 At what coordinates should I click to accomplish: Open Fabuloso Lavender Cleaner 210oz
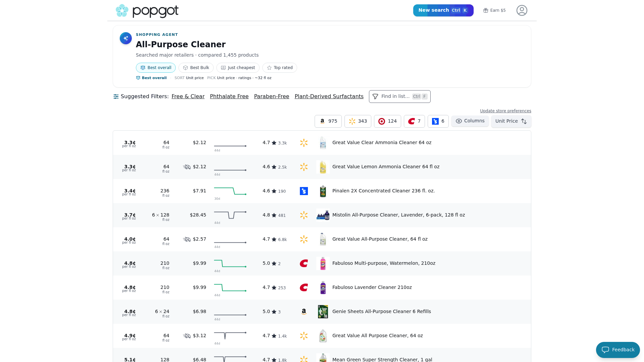coord(372,287)
